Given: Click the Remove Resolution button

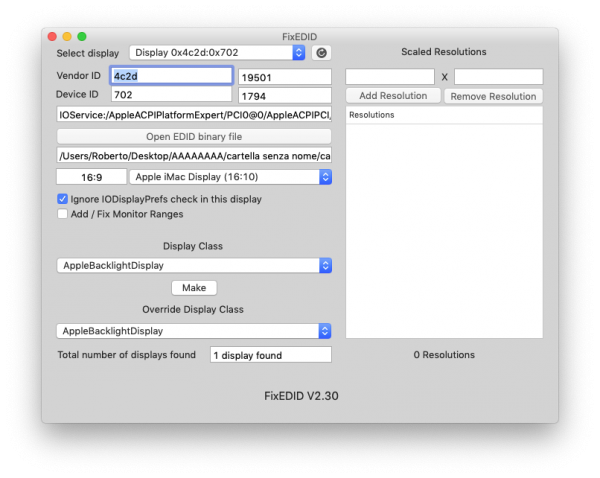Looking at the screenshot, I should tap(493, 96).
